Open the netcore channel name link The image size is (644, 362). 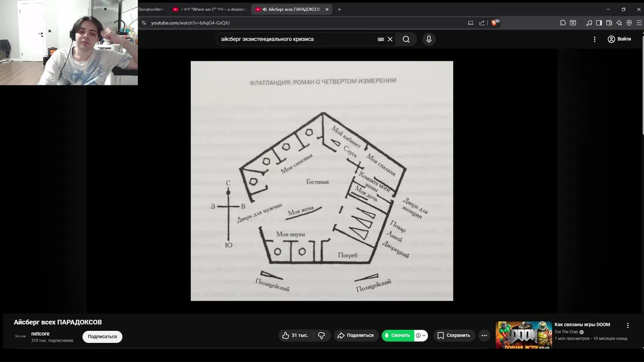point(40,334)
